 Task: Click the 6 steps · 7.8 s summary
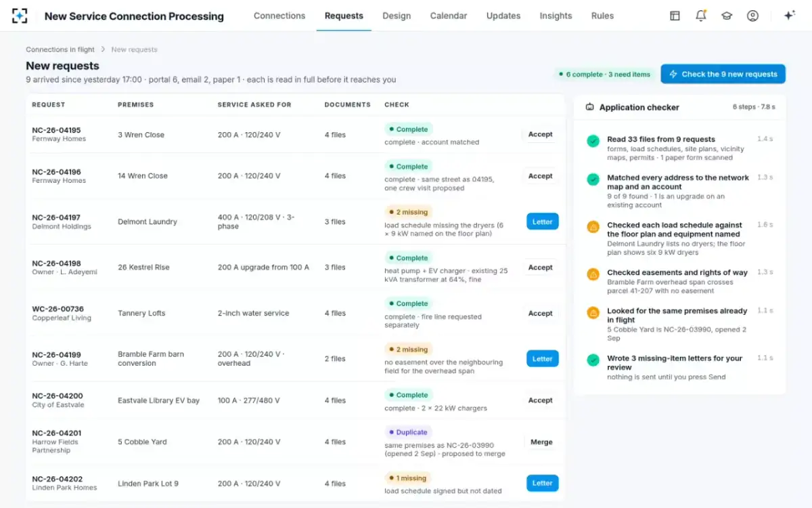754,107
